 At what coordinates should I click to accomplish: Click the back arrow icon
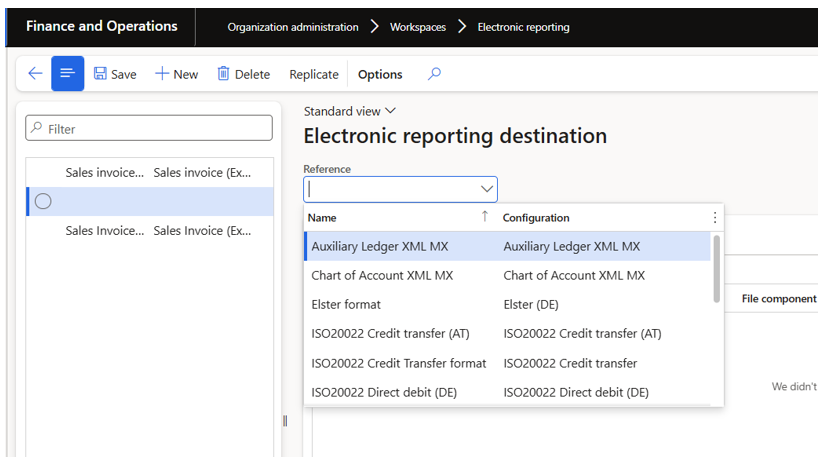(35, 73)
